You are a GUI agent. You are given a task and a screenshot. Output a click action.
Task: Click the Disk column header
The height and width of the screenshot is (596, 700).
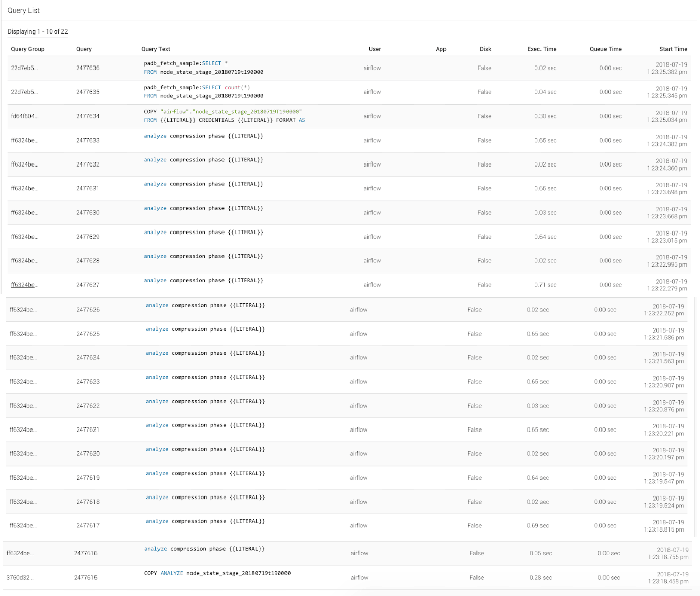click(485, 49)
